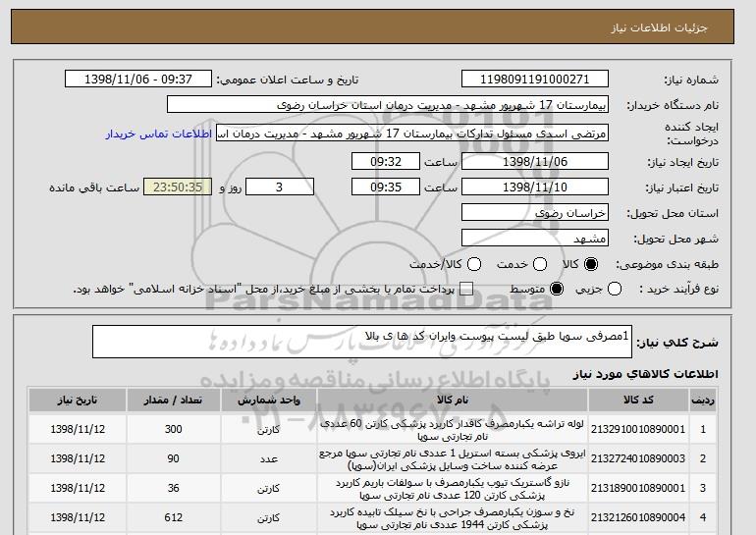The image size is (756, 535).
Task: Click quantity 300 in row 1
Action: click(x=174, y=429)
